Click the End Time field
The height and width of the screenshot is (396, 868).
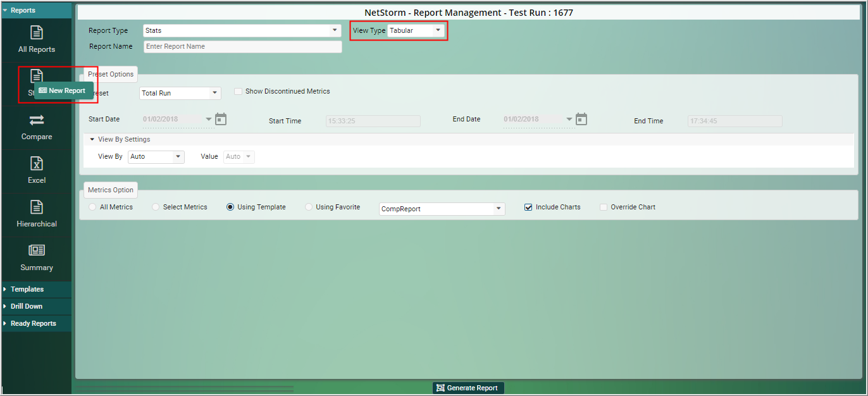pyautogui.click(x=735, y=121)
